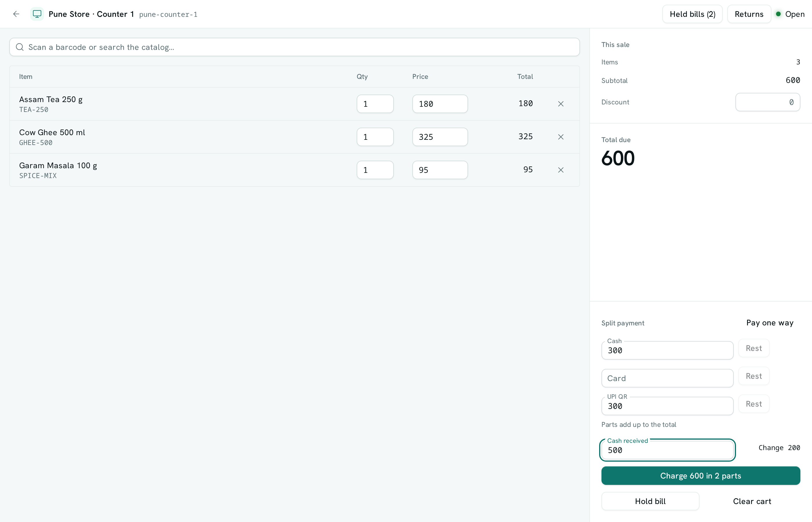Click the counter monitor icon
Screen dimensions: 812x522
[x=37, y=14]
